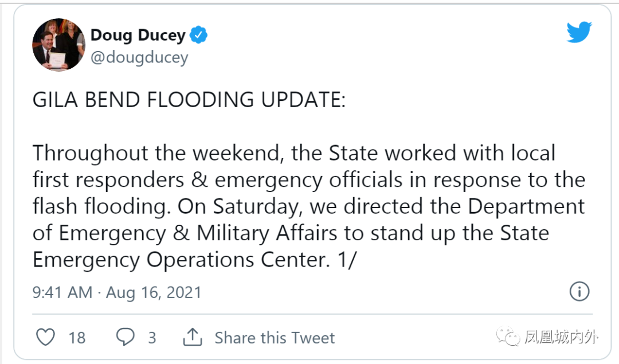The width and height of the screenshot is (619, 364).
Task: Open the @dougducey handle link
Action: [139, 58]
